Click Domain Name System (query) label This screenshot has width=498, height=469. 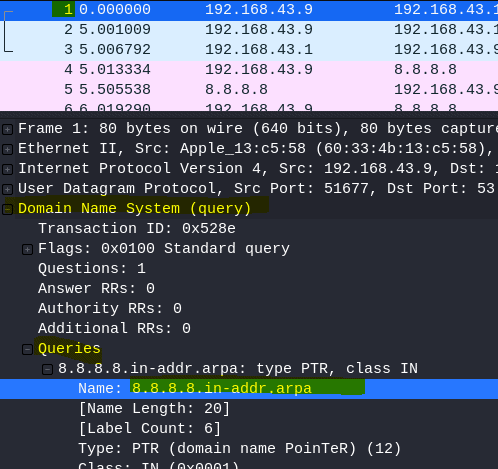click(x=134, y=209)
